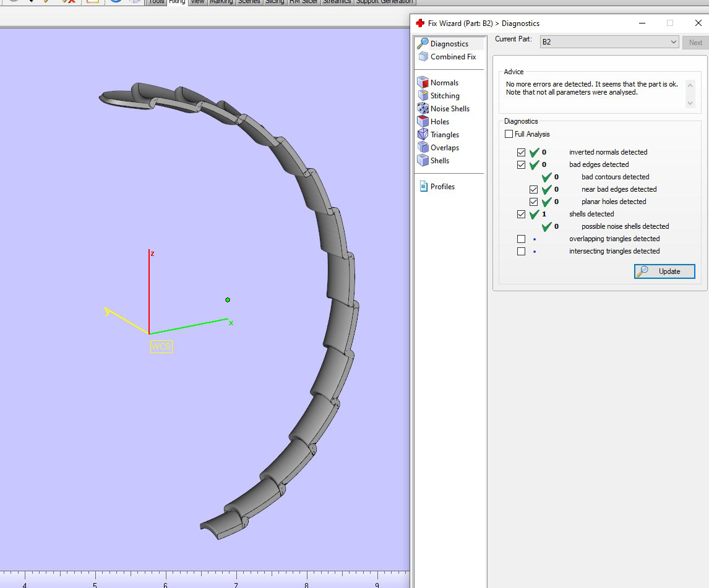Click the Update button
This screenshot has width=709, height=588.
(664, 271)
